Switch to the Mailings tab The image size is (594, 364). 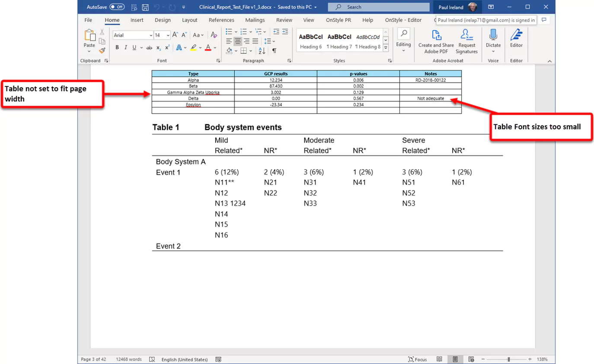click(x=255, y=20)
